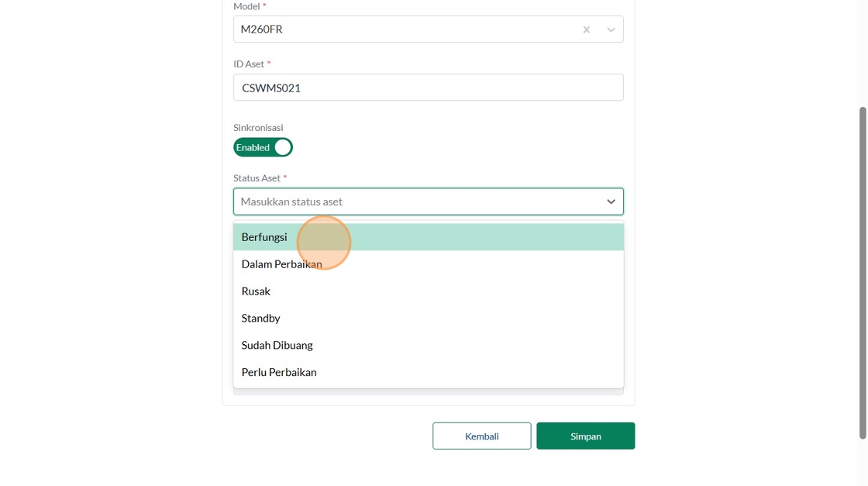This screenshot has width=868, height=486.
Task: Click the ID Aset text field
Action: [x=428, y=88]
